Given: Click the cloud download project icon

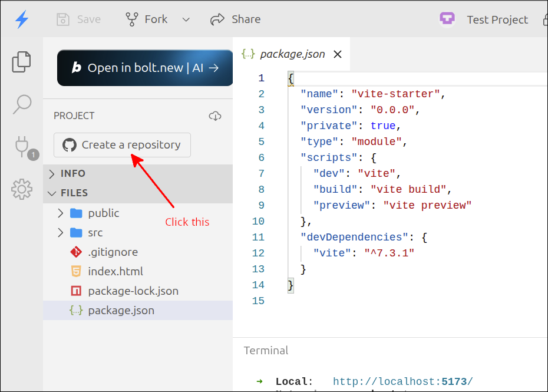Looking at the screenshot, I should click(215, 116).
